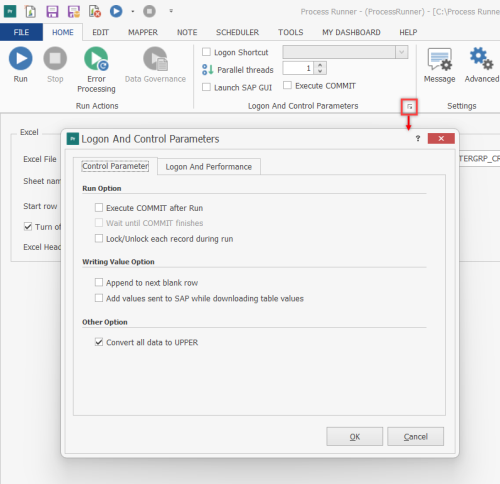Viewport: 500px width, 484px height.
Task: Open Advanced settings gears icon
Action: (x=481, y=58)
